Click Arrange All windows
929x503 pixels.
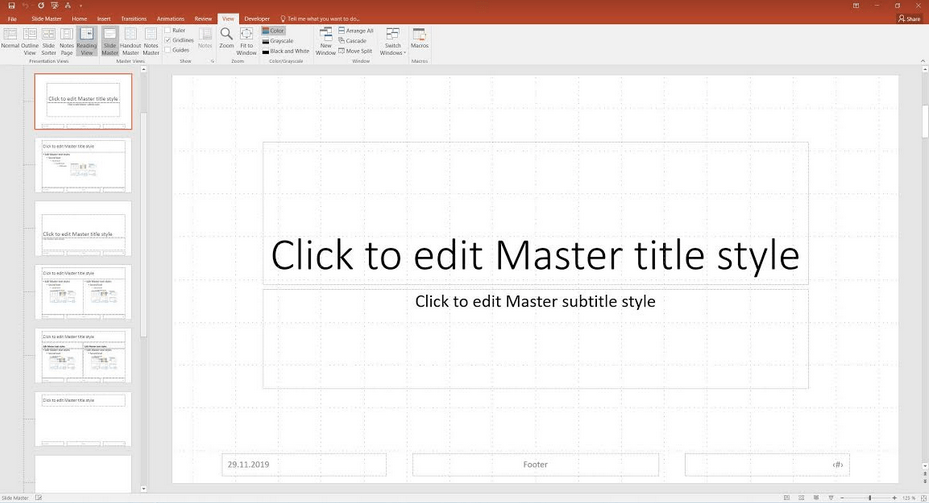355,30
